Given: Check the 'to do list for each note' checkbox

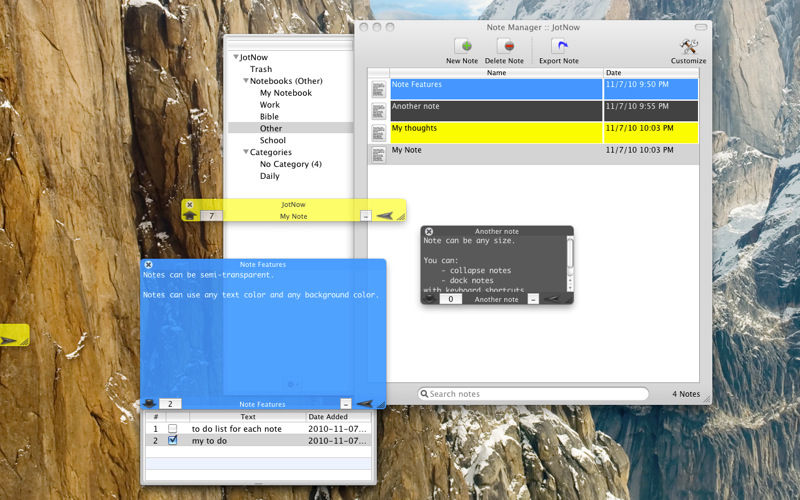Looking at the screenshot, I should coord(172,428).
